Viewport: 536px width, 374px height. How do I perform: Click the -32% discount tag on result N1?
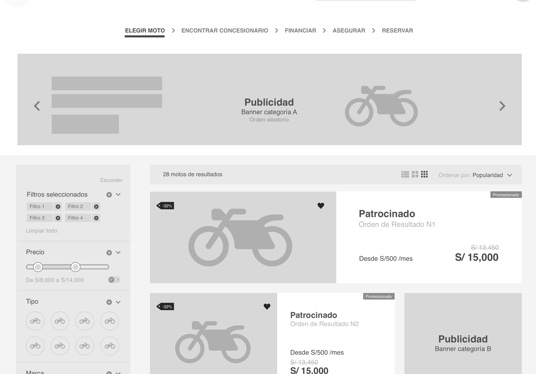[165, 205]
